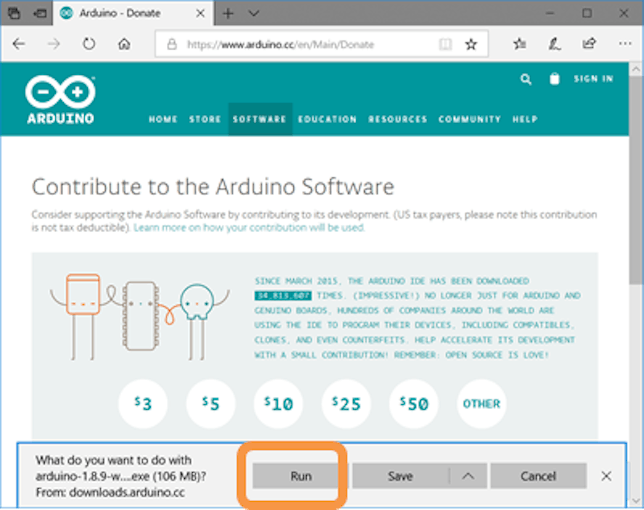Click the scrollbar up arrow

coord(636,69)
